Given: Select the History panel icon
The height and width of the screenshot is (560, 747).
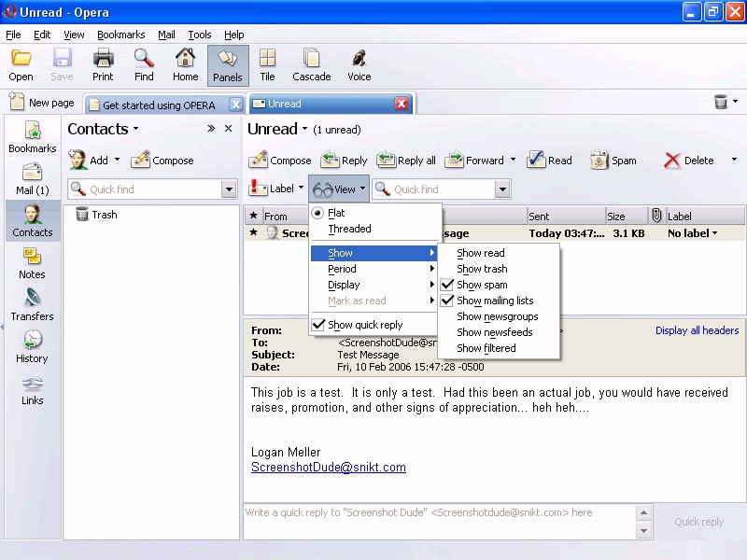Looking at the screenshot, I should pos(32,347).
